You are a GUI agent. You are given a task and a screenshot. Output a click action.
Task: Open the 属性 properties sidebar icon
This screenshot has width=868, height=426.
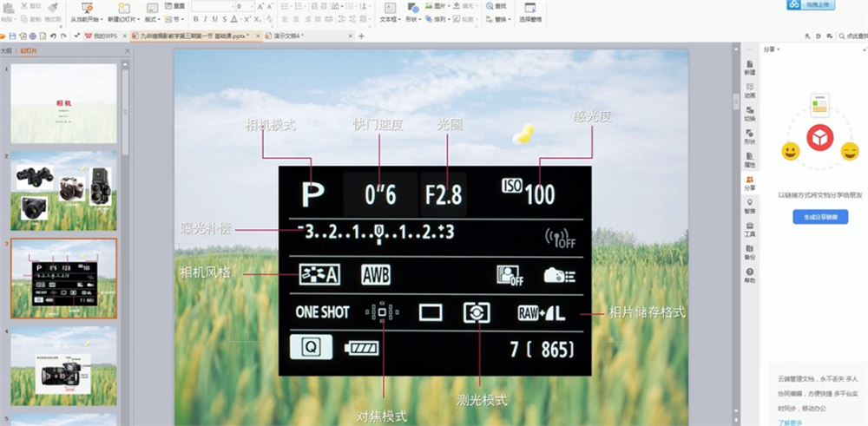click(x=750, y=161)
